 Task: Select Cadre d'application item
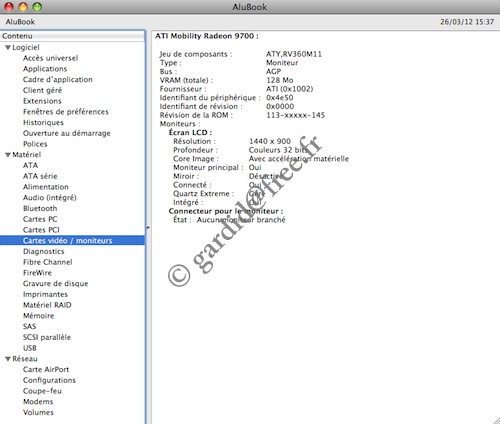[58, 79]
